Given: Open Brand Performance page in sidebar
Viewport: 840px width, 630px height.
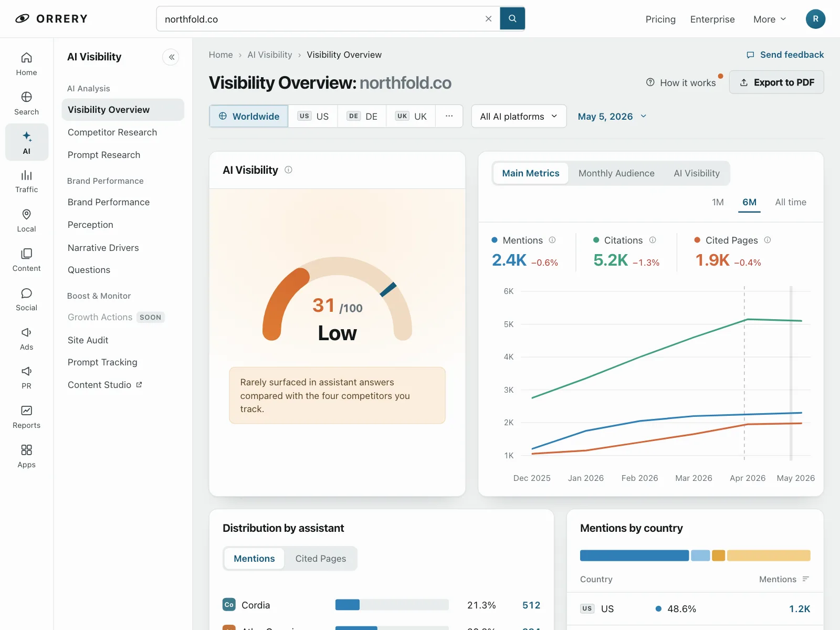Looking at the screenshot, I should [x=123, y=202].
